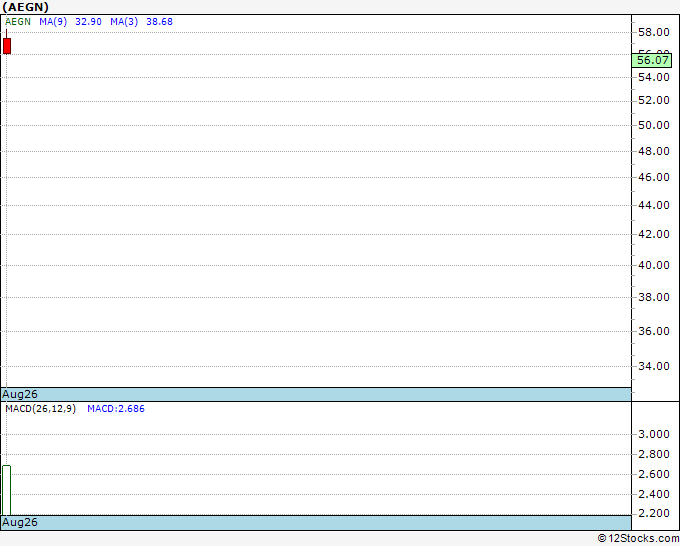Click the 34.00 price axis label
Image resolution: width=680 pixels, height=546 pixels.
click(x=654, y=366)
